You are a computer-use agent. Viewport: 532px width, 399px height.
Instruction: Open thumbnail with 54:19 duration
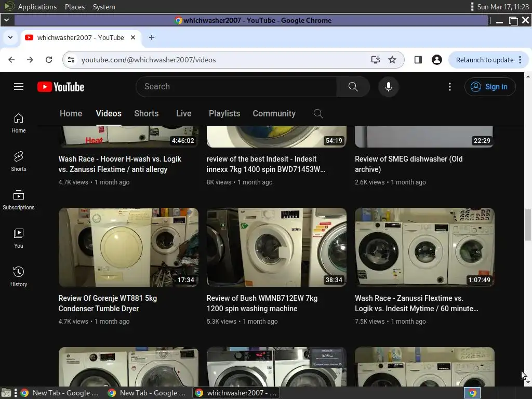pyautogui.click(x=276, y=137)
